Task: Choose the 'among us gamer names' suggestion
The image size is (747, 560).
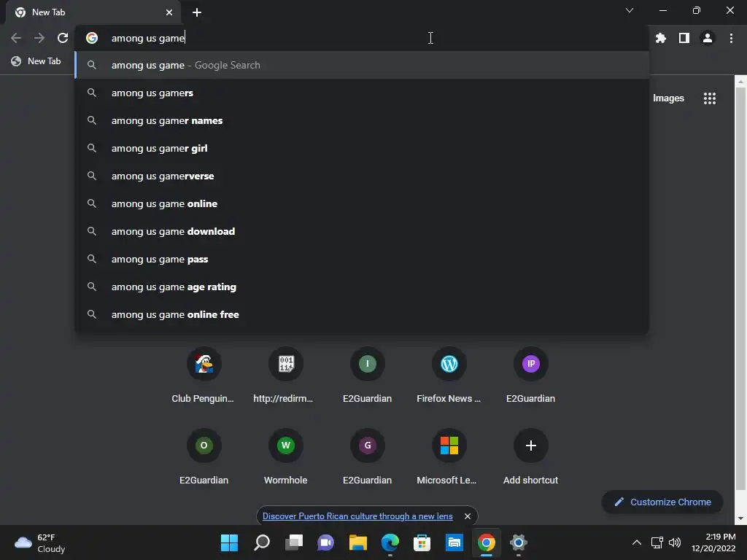Action: click(362, 120)
